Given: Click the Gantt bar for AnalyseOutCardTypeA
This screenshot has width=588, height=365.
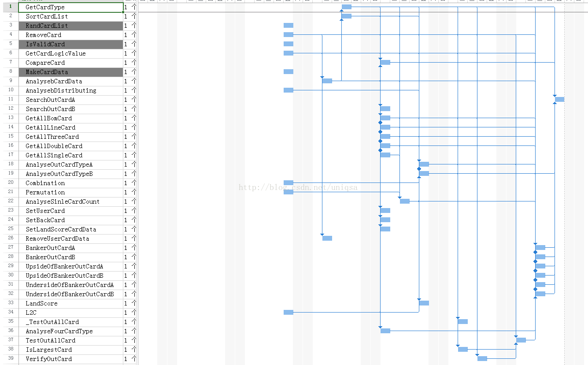Looking at the screenshot, I should point(424,164).
